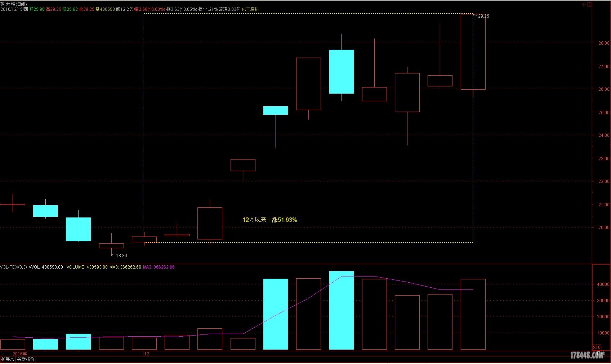This screenshot has height=364, width=611.
Task: Click the 化工原料 sector label
Action: [250, 9]
